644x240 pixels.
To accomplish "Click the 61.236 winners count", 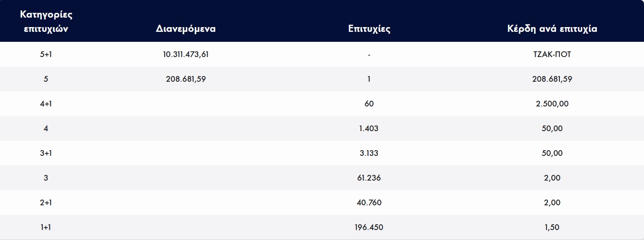I will point(369,178).
